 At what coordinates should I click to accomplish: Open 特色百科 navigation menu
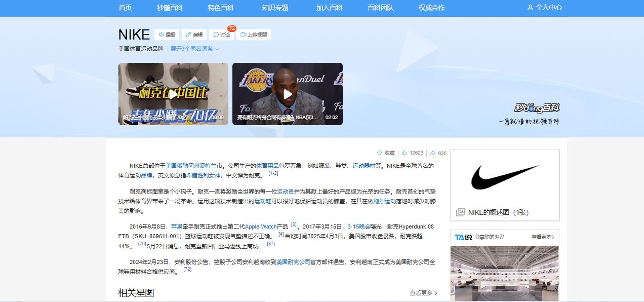pos(221,8)
